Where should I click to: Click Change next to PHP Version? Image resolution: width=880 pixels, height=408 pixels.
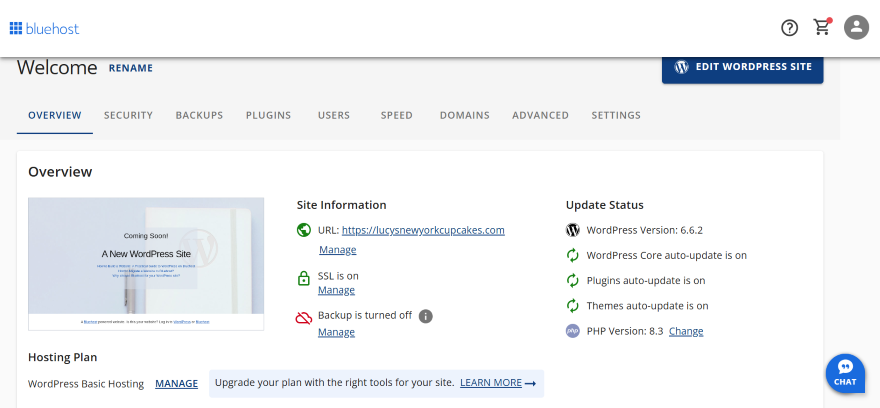[686, 331]
